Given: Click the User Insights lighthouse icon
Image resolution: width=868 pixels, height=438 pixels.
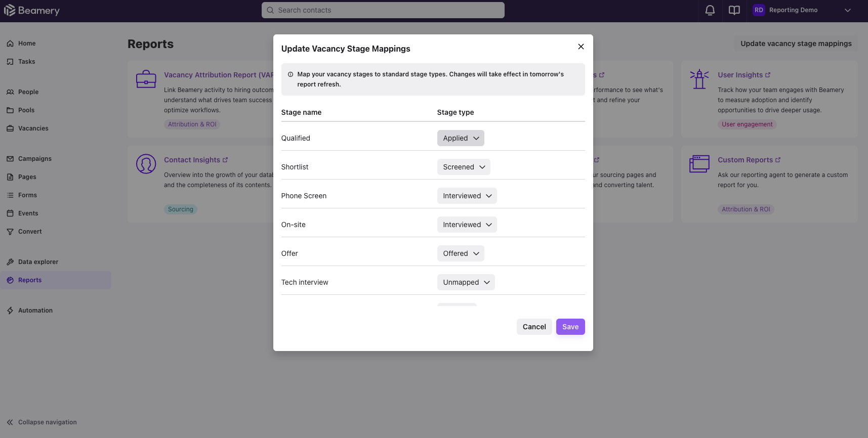Looking at the screenshot, I should [699, 79].
